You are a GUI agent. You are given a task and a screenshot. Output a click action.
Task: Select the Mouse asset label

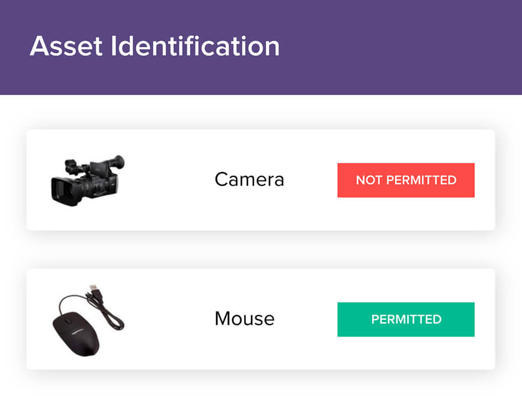244,319
